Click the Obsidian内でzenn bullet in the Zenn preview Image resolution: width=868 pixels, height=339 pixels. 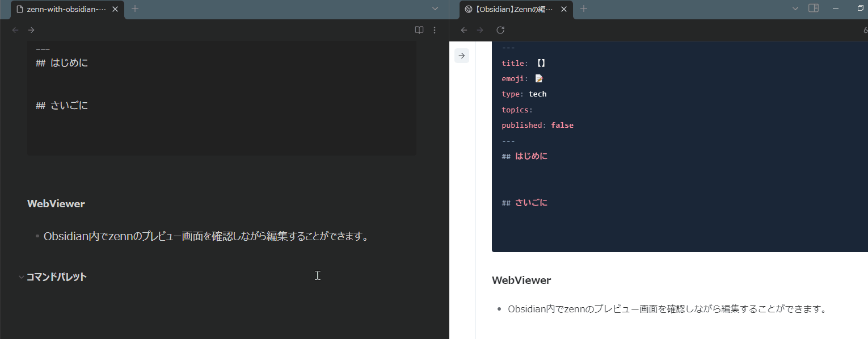coord(667,309)
